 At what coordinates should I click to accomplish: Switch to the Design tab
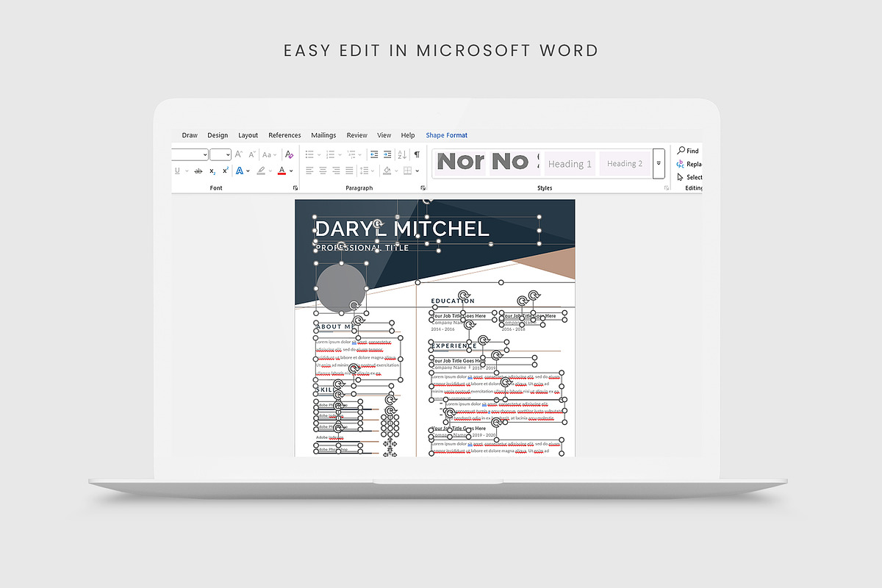click(218, 135)
